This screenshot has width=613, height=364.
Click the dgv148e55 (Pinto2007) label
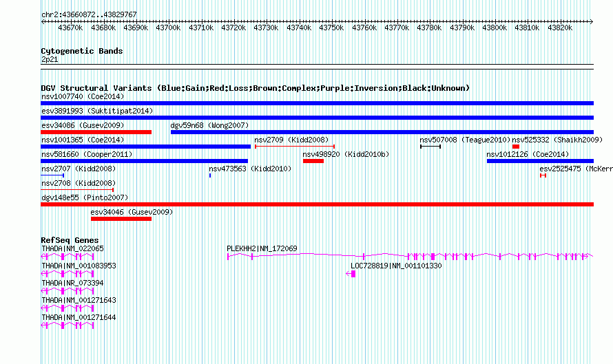(85, 197)
